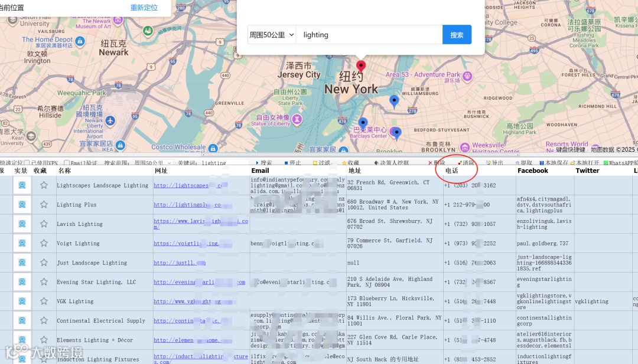Click the 地址 column header
The height and width of the screenshot is (364, 638).
355,170
